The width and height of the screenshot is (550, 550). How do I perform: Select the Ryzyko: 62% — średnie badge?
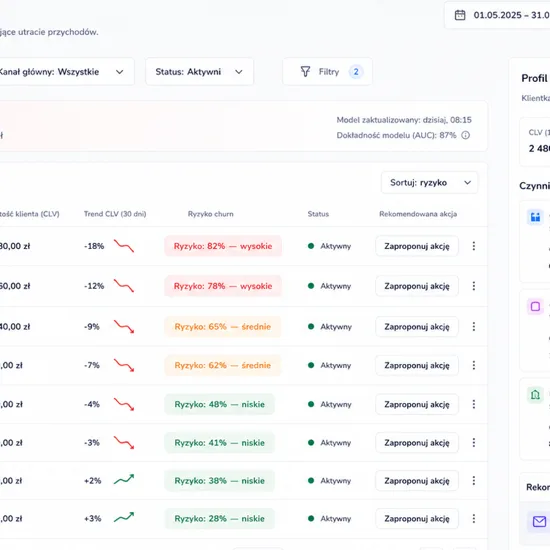223,365
